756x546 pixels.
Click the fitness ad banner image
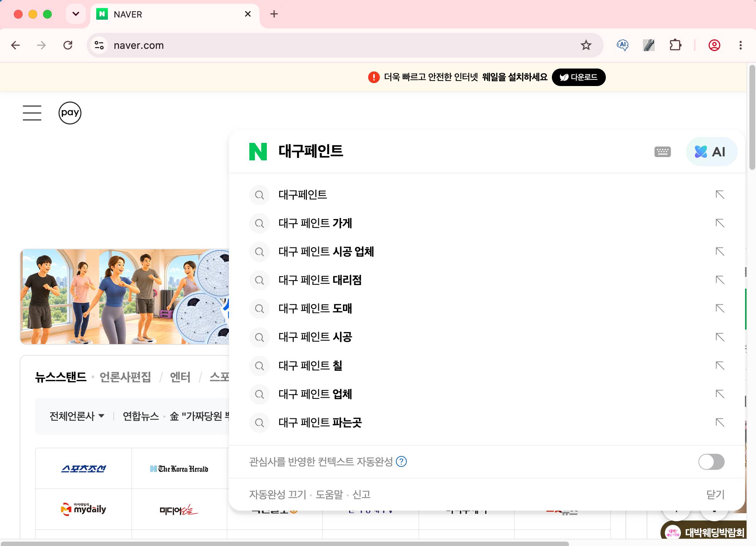(x=124, y=297)
